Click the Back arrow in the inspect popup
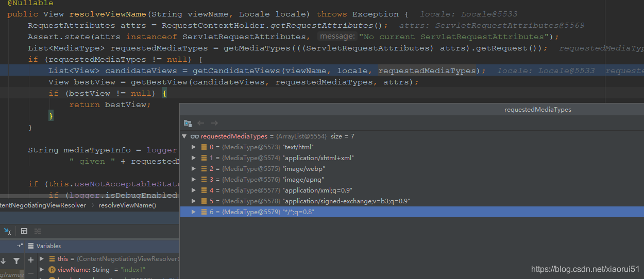This screenshot has height=279, width=644. (x=201, y=123)
